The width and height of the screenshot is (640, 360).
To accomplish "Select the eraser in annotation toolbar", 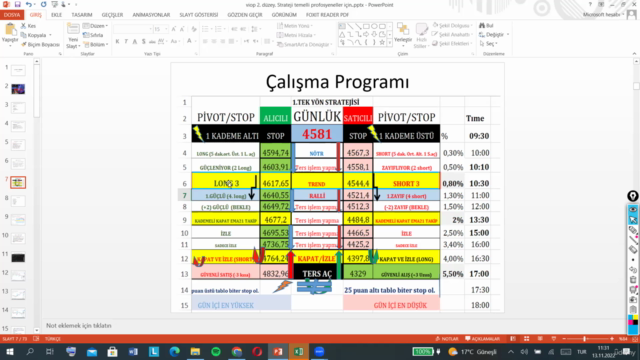I will point(633,249).
